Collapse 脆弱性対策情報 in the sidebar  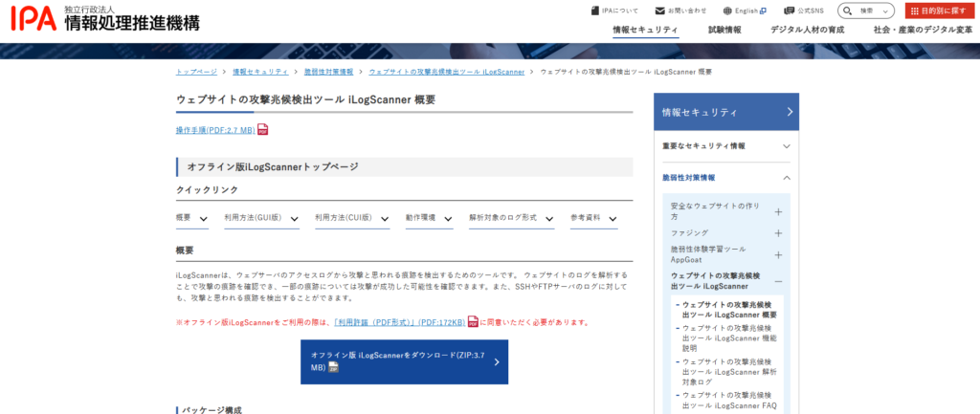787,178
